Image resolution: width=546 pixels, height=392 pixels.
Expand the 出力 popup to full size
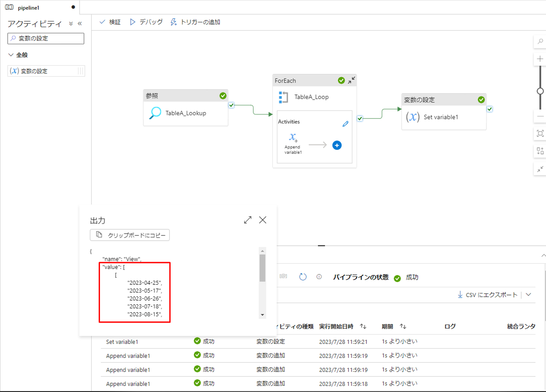click(x=248, y=220)
